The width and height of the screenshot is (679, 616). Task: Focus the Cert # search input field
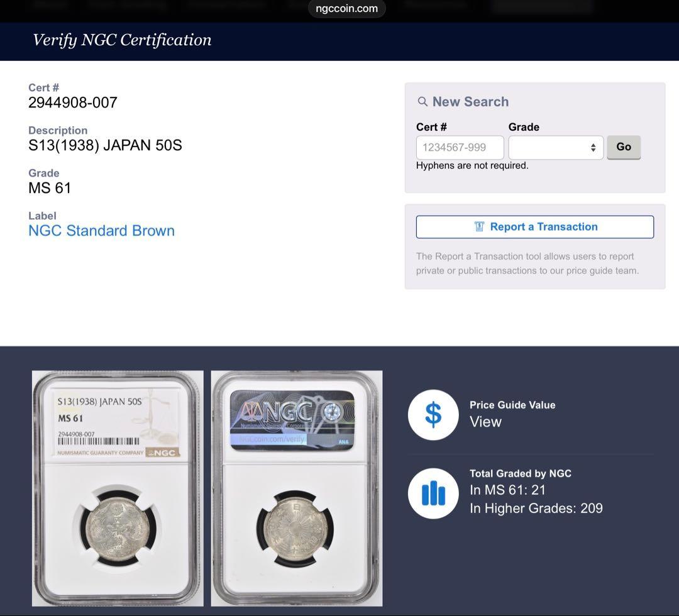460,148
